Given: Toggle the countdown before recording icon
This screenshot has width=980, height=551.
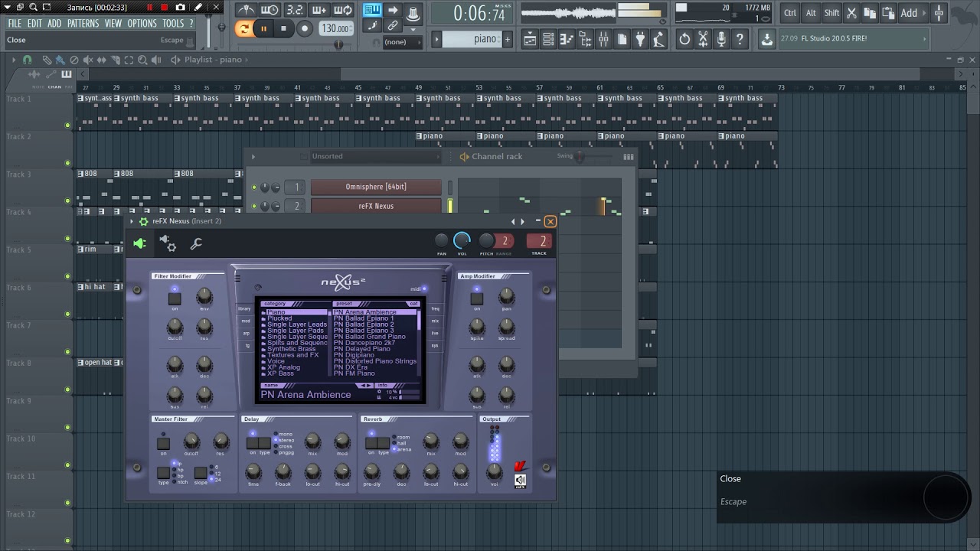Looking at the screenshot, I should point(295,10).
